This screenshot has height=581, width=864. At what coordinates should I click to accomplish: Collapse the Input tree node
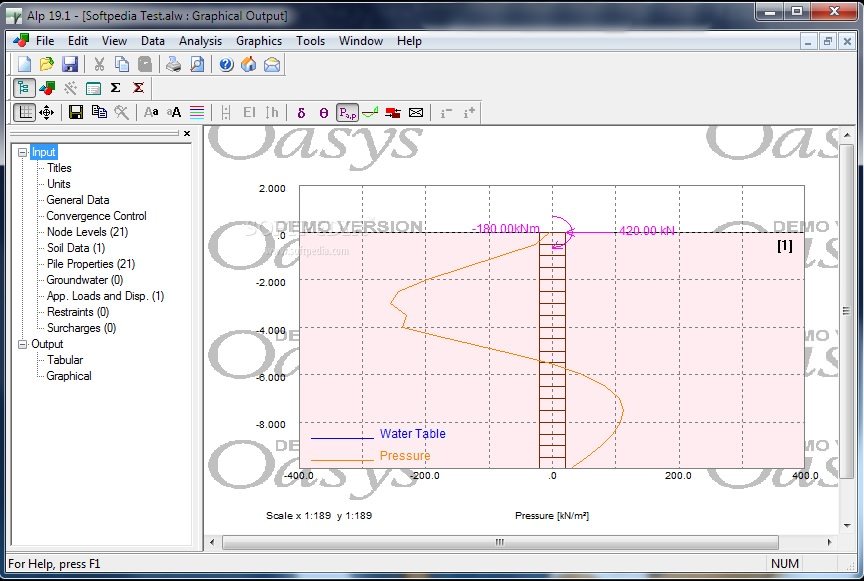click(23, 152)
